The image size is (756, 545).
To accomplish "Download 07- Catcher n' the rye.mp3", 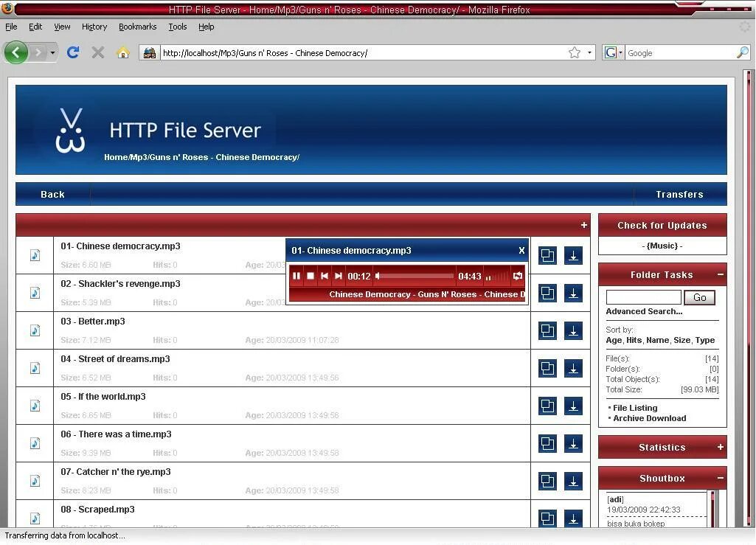I will click(x=573, y=482).
